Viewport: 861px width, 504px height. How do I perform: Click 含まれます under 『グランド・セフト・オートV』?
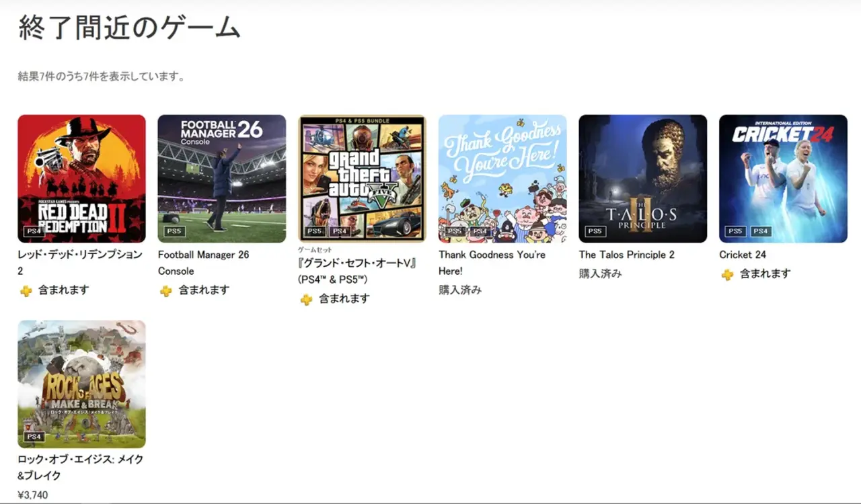(x=344, y=298)
